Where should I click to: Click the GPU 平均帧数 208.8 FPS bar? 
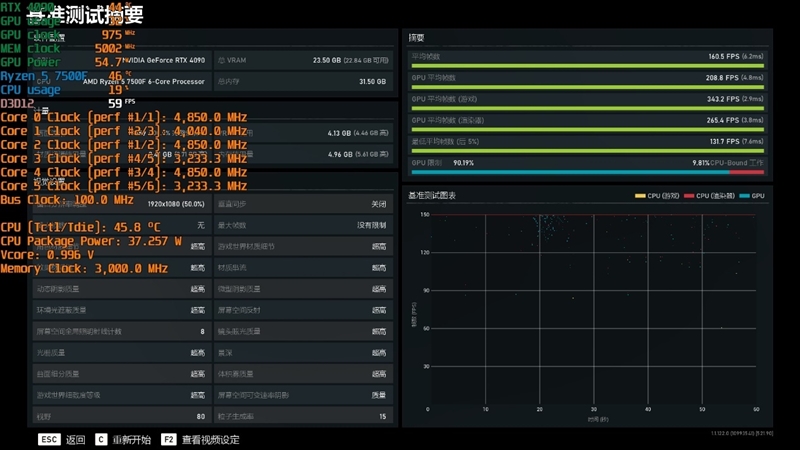coord(587,87)
